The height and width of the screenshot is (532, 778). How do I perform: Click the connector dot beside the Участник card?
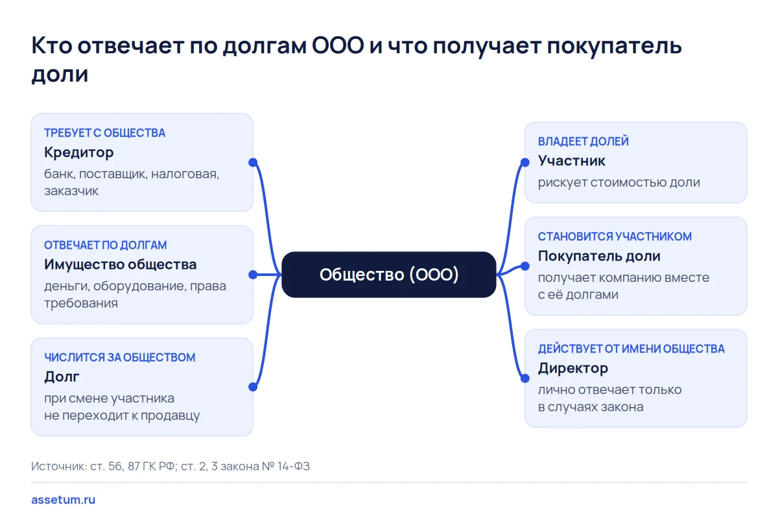click(525, 163)
